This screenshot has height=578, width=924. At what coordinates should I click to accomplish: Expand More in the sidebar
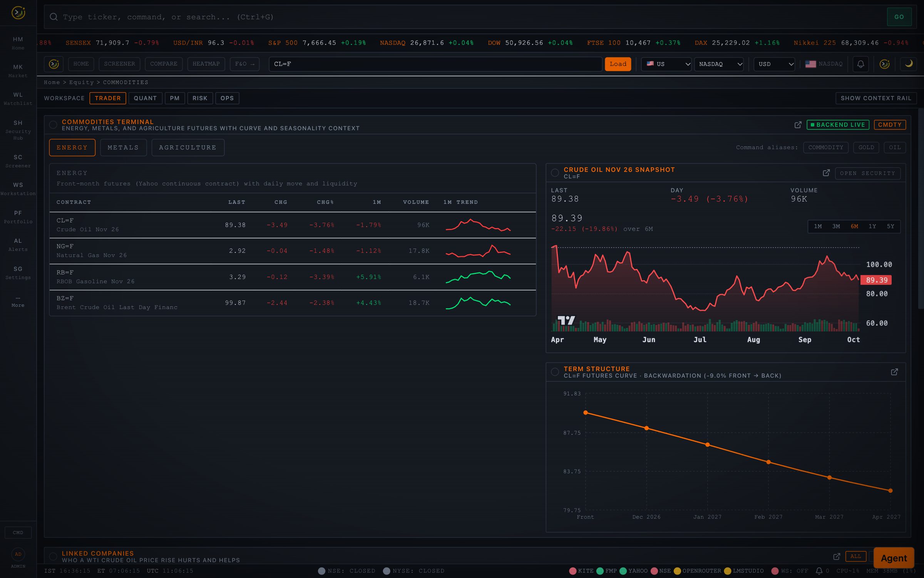[x=18, y=301]
